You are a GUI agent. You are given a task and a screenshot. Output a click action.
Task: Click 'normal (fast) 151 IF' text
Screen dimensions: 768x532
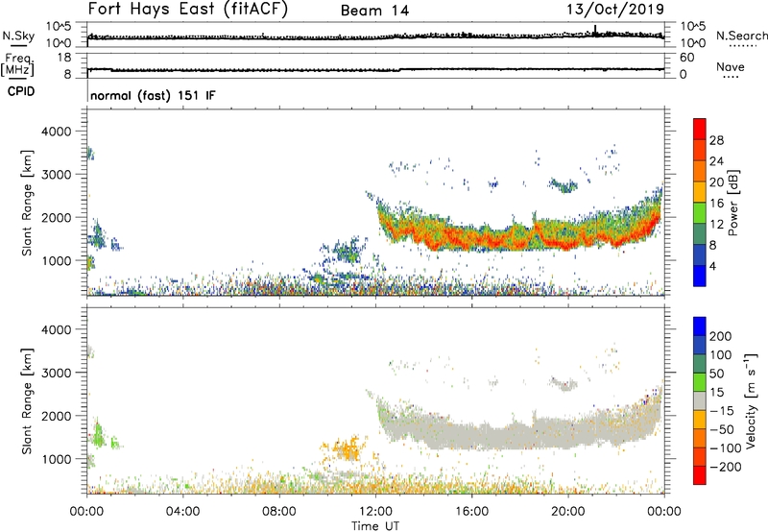pyautogui.click(x=153, y=95)
